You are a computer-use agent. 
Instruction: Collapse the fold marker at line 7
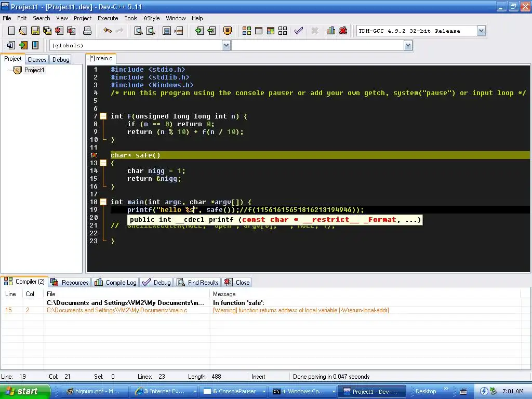(103, 116)
